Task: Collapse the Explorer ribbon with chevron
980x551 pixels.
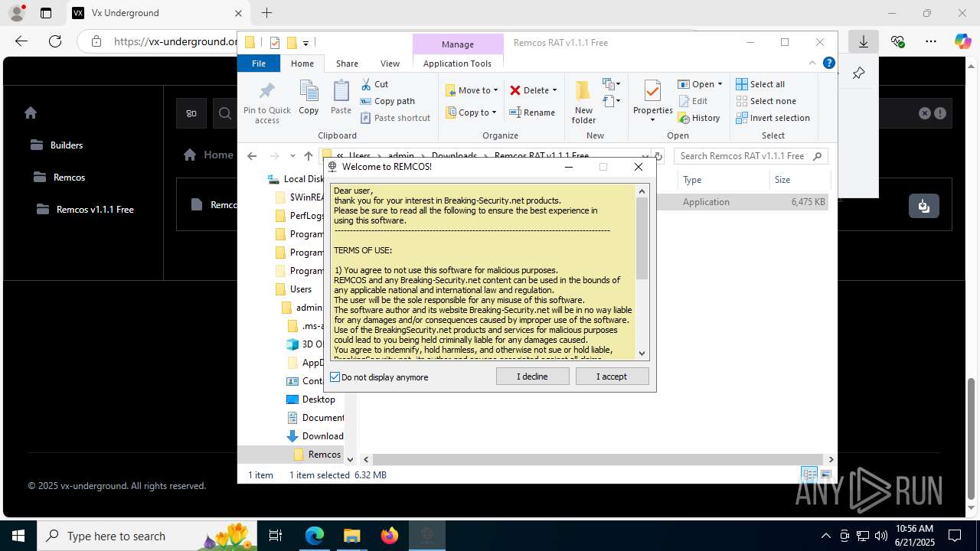Action: (x=812, y=64)
